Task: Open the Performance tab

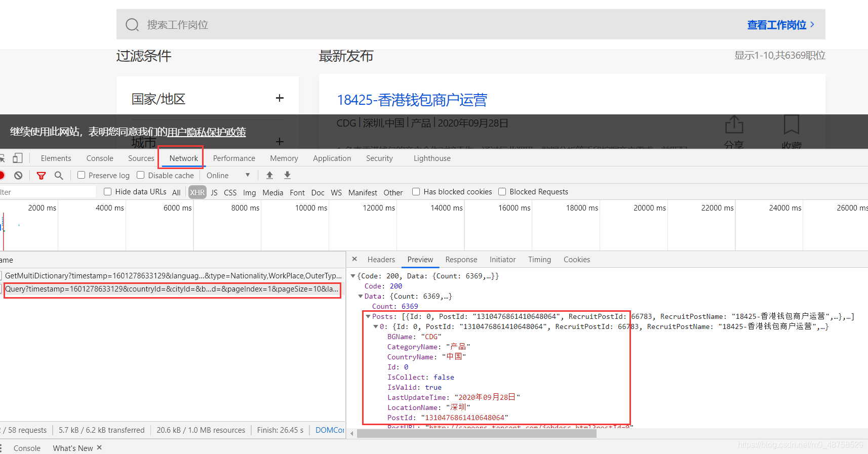Action: tap(234, 158)
